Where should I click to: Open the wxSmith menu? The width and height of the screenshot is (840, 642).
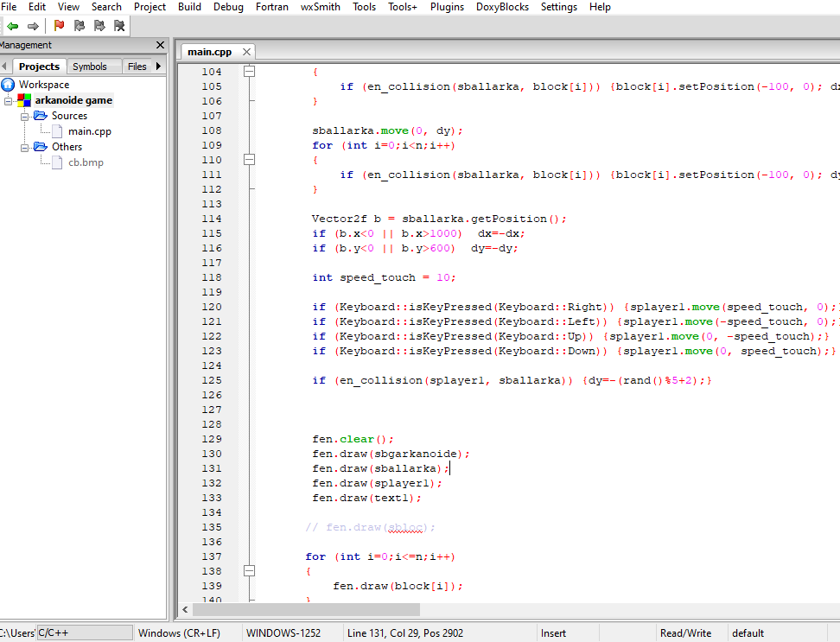tap(321, 7)
